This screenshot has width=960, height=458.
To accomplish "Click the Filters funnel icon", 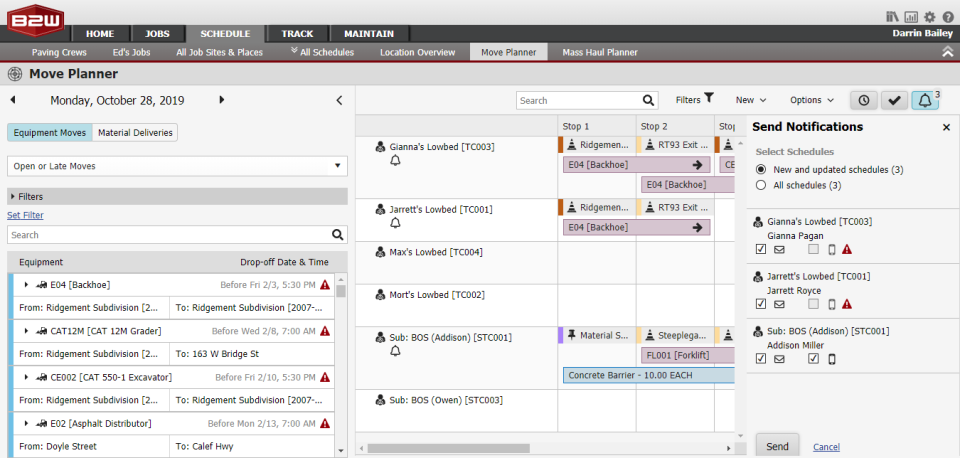I will pos(709,97).
